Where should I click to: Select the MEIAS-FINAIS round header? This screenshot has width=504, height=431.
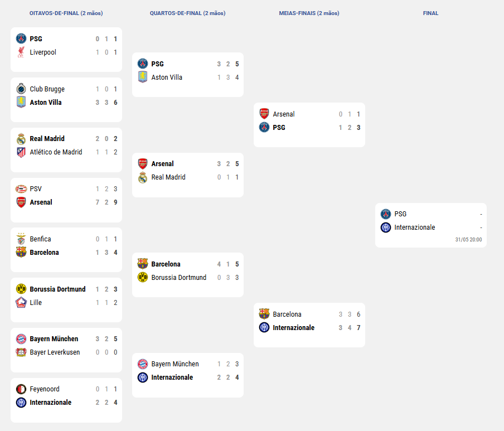(309, 13)
